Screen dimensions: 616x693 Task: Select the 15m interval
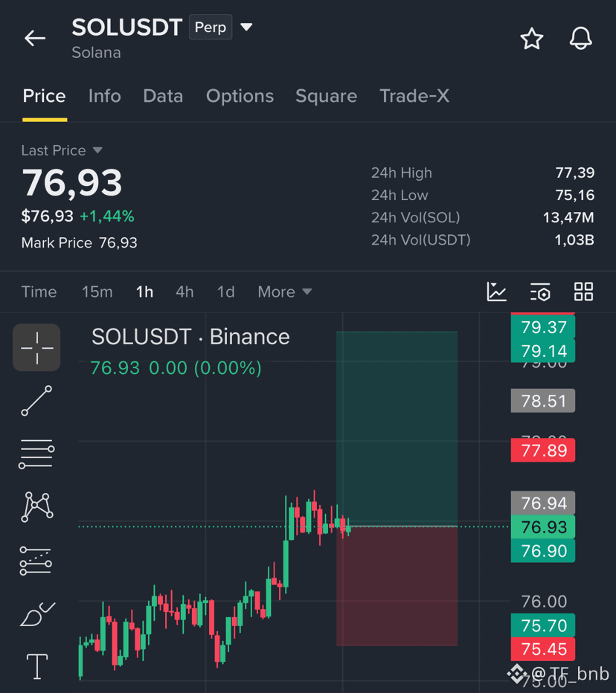tap(97, 291)
